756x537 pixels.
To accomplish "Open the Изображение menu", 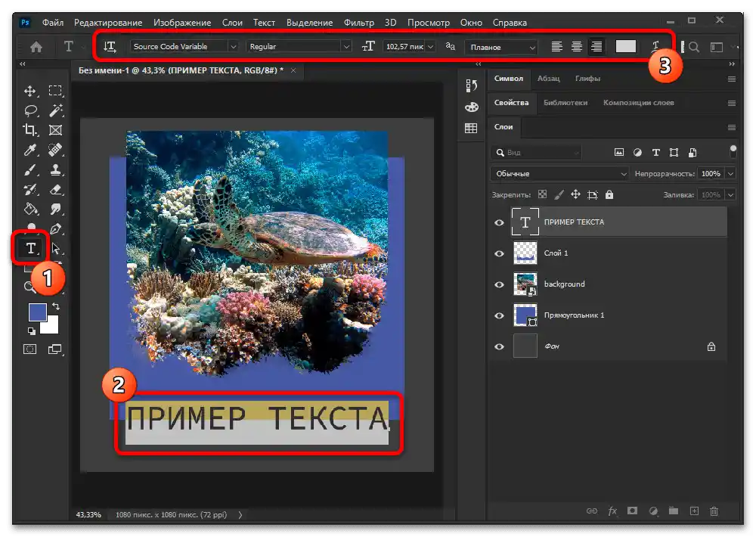I will (x=182, y=23).
